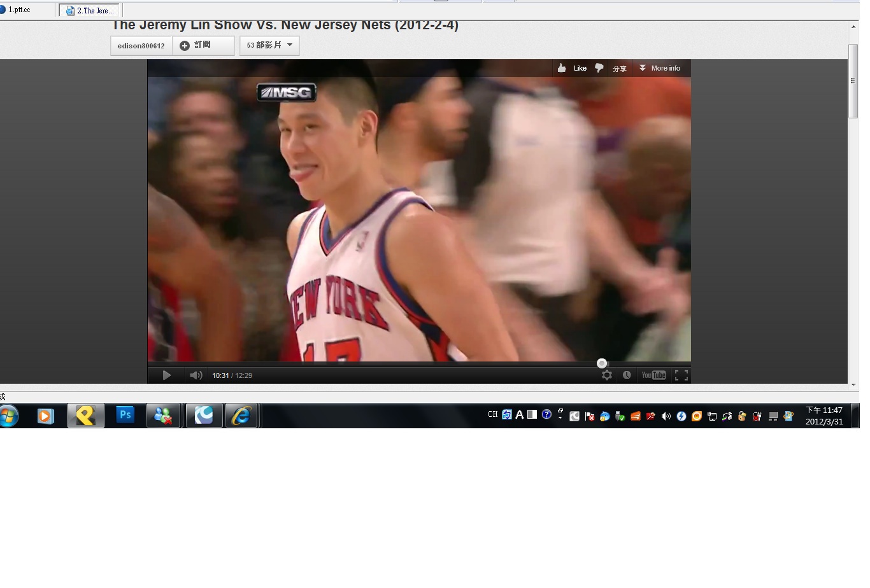Open the video on the YouTube logo
This screenshot has width=870, height=588.
point(653,375)
